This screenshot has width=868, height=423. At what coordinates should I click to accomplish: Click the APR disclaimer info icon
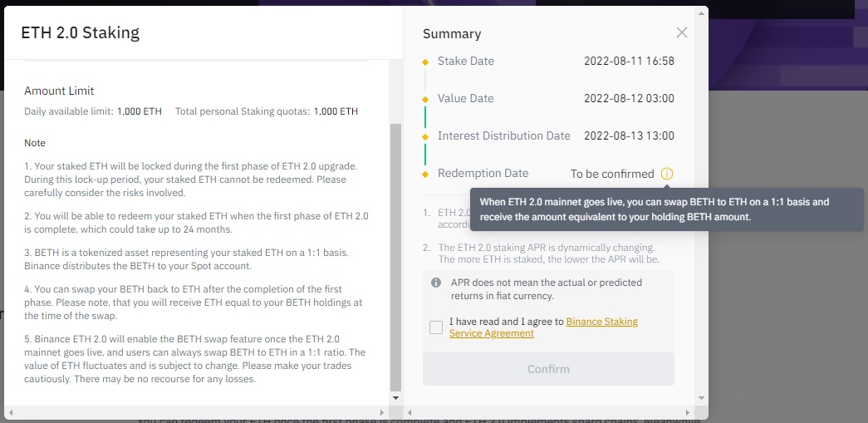click(436, 283)
